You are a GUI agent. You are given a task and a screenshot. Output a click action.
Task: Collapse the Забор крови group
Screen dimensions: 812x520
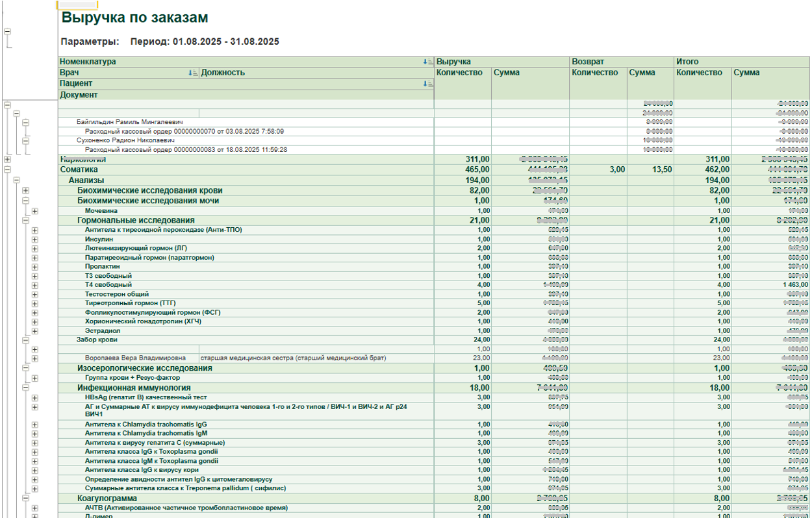pos(26,340)
